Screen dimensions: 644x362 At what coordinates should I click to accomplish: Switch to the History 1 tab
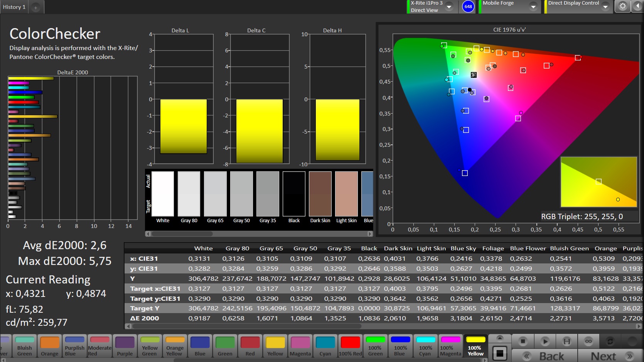(14, 7)
